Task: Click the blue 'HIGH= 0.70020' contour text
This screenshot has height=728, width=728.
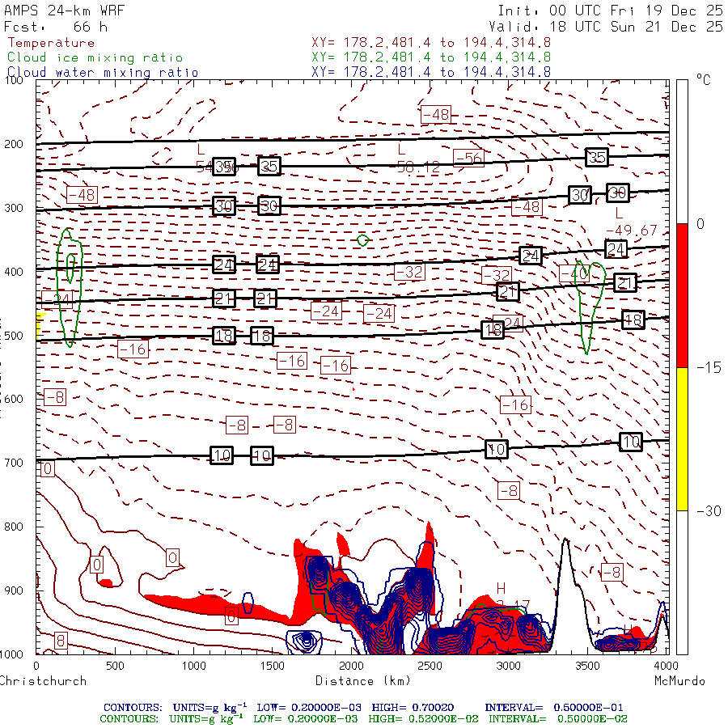Action: coord(413,708)
